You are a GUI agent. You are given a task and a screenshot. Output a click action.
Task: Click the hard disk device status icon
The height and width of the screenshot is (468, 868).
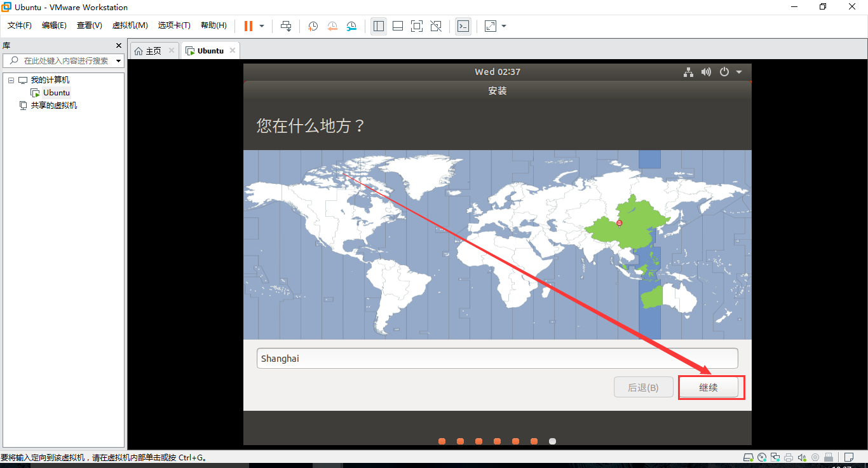pos(749,457)
